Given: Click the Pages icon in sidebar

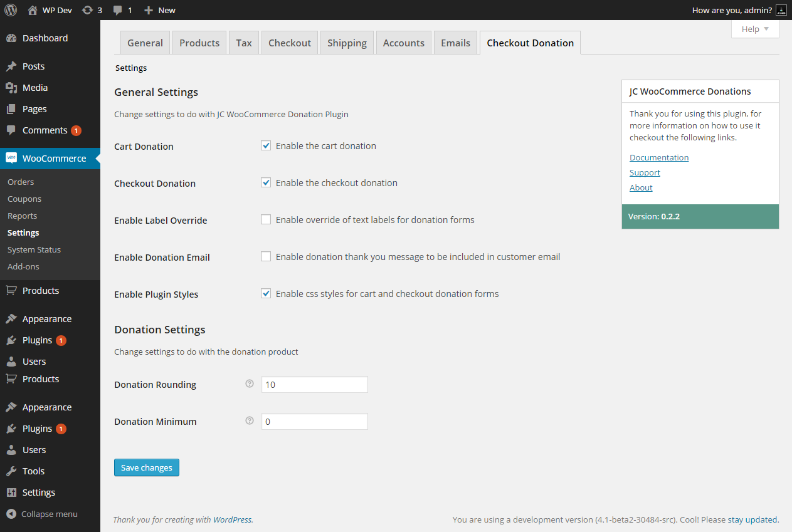Looking at the screenshot, I should click(x=11, y=109).
